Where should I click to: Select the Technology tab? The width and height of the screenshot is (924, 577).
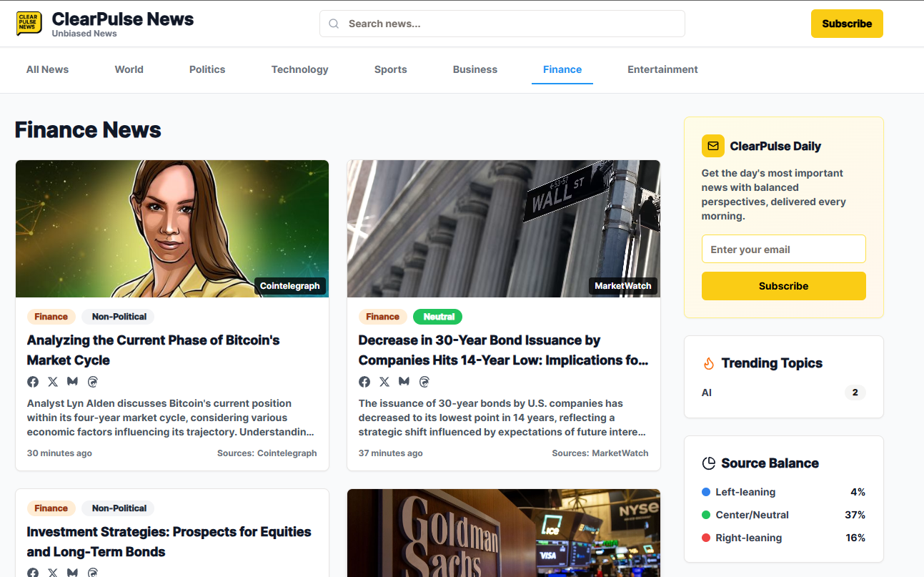[300, 69]
